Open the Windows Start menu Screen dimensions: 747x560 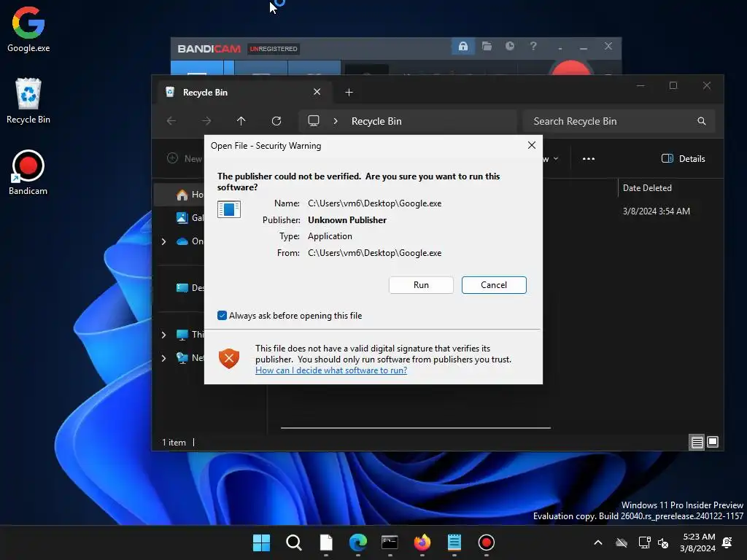click(261, 542)
